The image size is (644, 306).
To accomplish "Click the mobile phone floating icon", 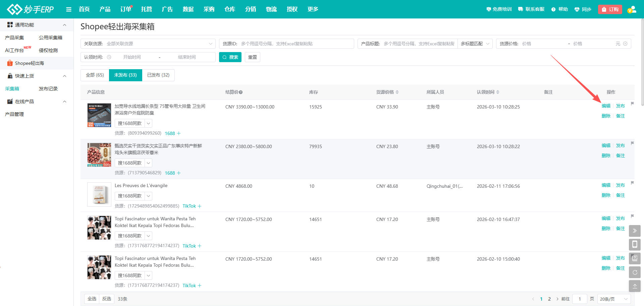I will (x=635, y=245).
